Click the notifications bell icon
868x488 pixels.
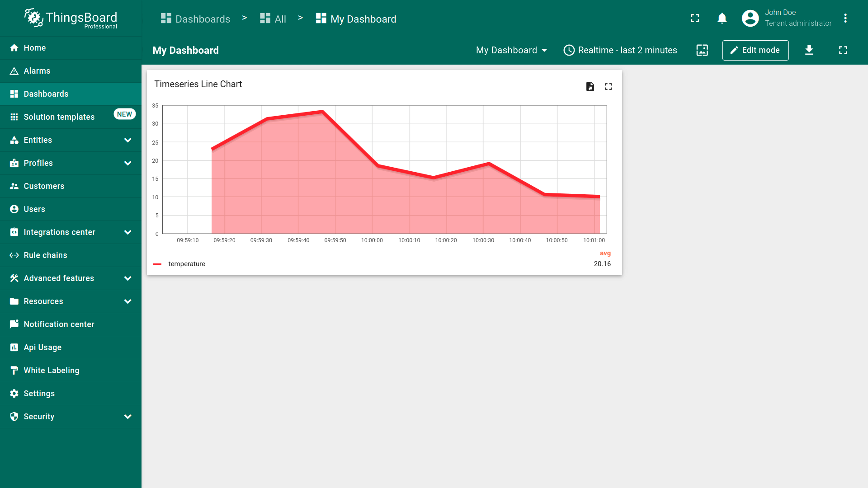tap(722, 19)
